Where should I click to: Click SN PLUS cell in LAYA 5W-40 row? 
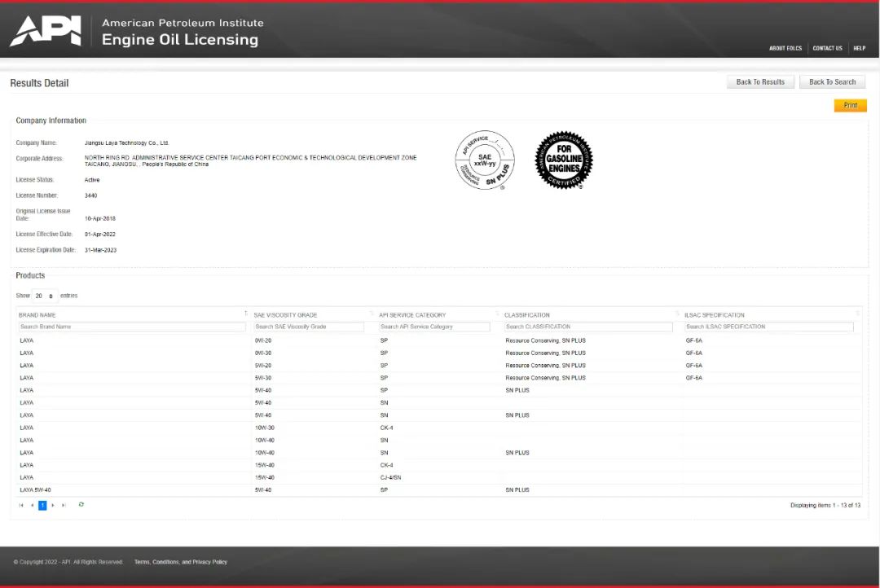coord(517,489)
